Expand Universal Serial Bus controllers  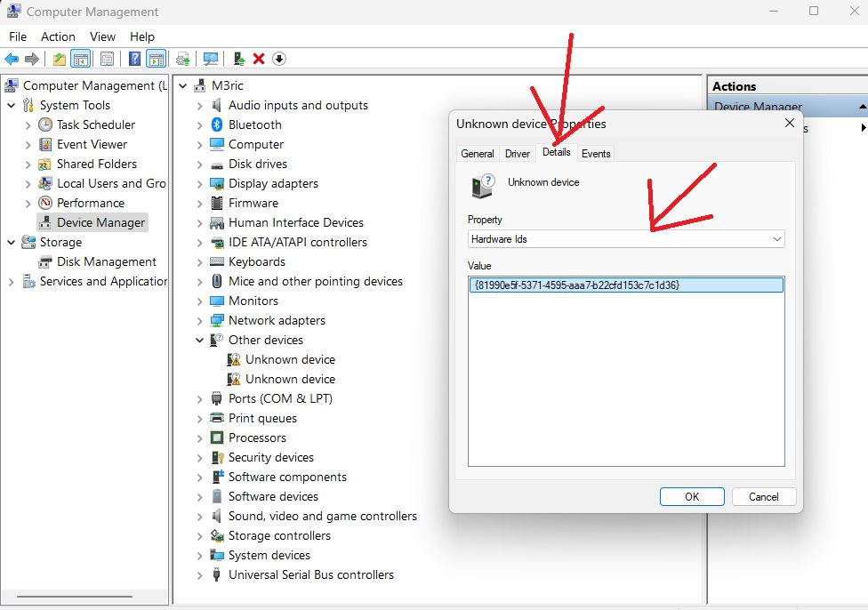click(x=200, y=575)
